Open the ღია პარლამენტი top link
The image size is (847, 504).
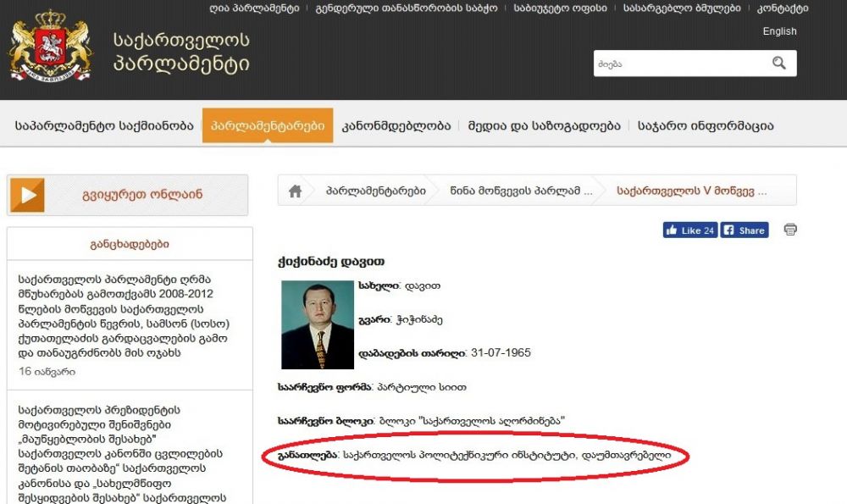coord(254,8)
